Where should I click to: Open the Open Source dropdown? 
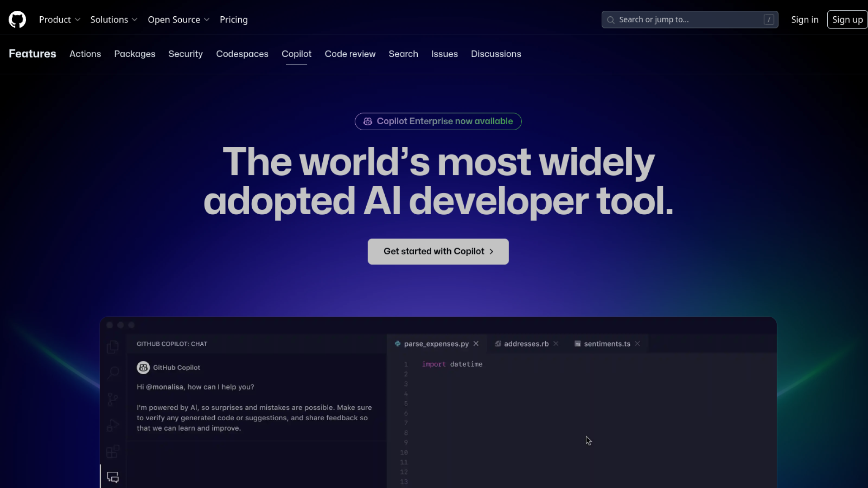(x=179, y=19)
